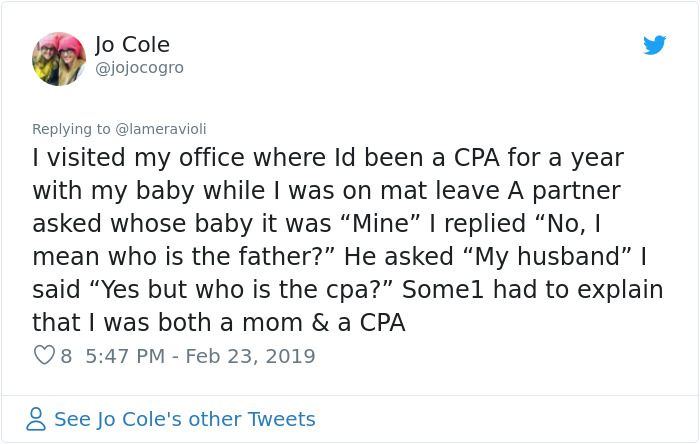Like the tweet with the heart icon
Viewport: 700px width, 444px height.
click(44, 355)
